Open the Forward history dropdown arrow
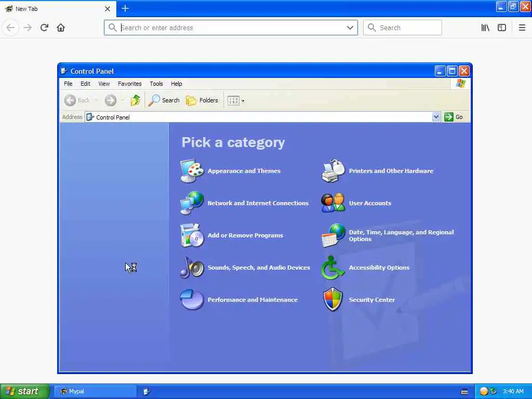532x399 pixels. point(123,100)
